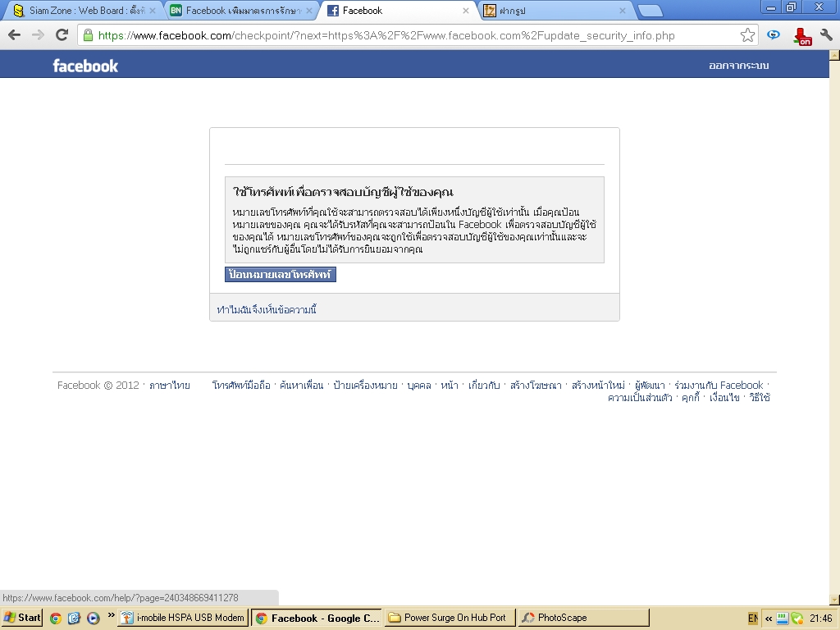Click the Facebook logo in header
This screenshot has height=630, width=840.
tap(85, 66)
